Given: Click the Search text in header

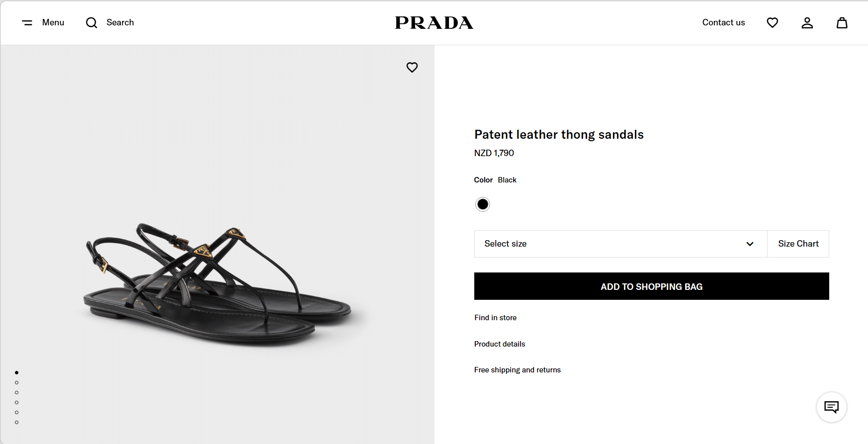Looking at the screenshot, I should [120, 22].
